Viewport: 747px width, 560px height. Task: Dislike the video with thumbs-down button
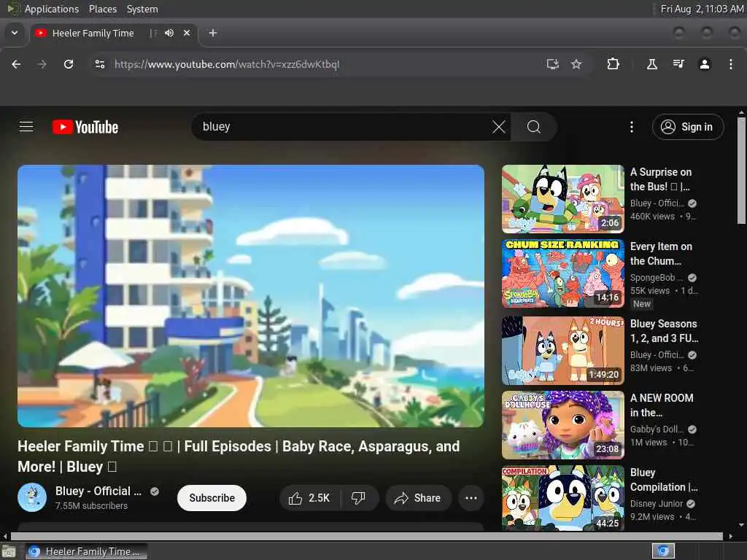click(x=359, y=498)
